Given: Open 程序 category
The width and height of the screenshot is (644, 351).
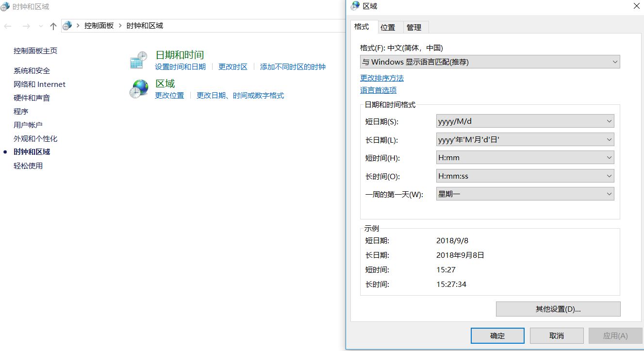Looking at the screenshot, I should click(x=21, y=112).
